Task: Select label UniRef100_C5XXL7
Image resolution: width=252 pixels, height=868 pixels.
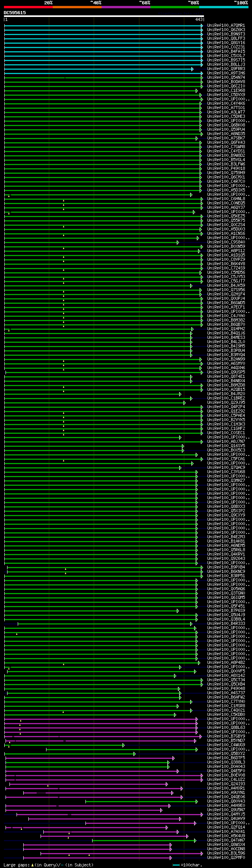Action: (x=226, y=56)
